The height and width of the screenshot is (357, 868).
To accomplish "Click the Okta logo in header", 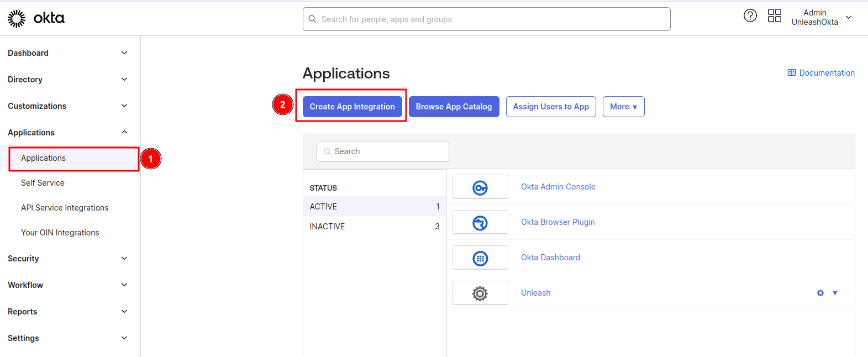I will click(x=36, y=18).
